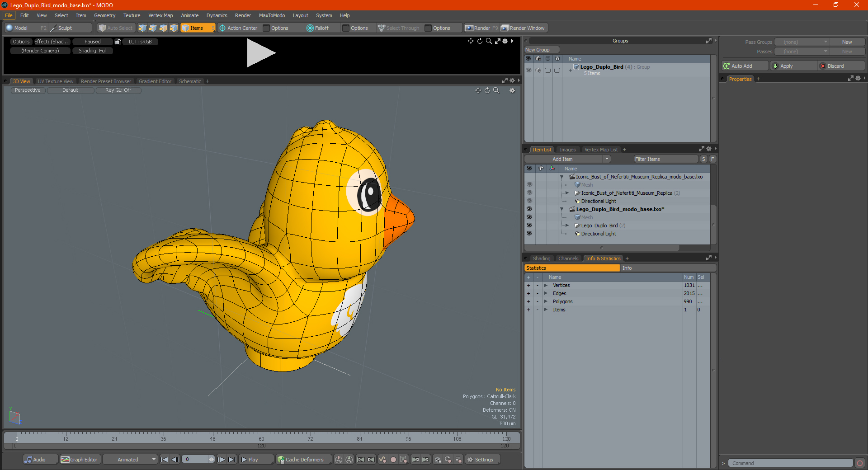The height and width of the screenshot is (470, 868).
Task: Open Animated keying dropdown
Action: coord(130,460)
